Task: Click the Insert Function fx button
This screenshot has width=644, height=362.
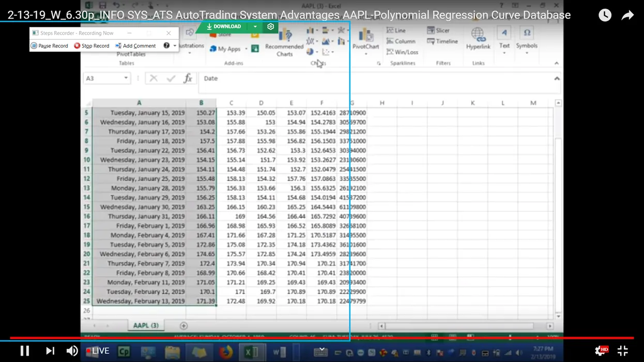Action: 188,78
